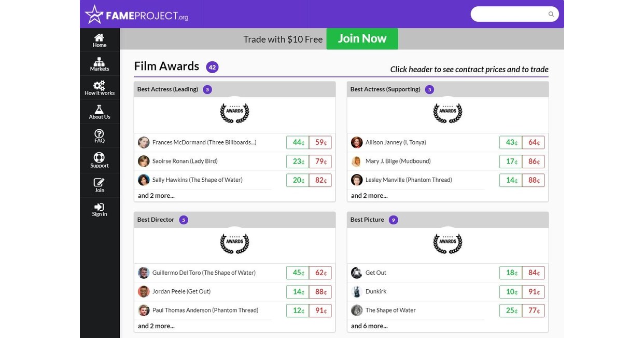Click Frances McDormand's avatar
Viewport: 644px width, 338px height.
(144, 142)
